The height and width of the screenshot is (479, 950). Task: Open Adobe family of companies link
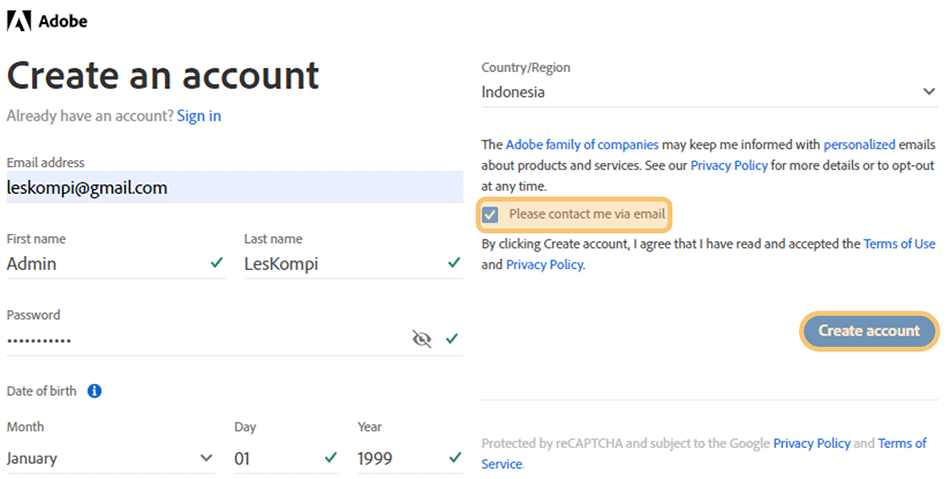click(x=582, y=145)
